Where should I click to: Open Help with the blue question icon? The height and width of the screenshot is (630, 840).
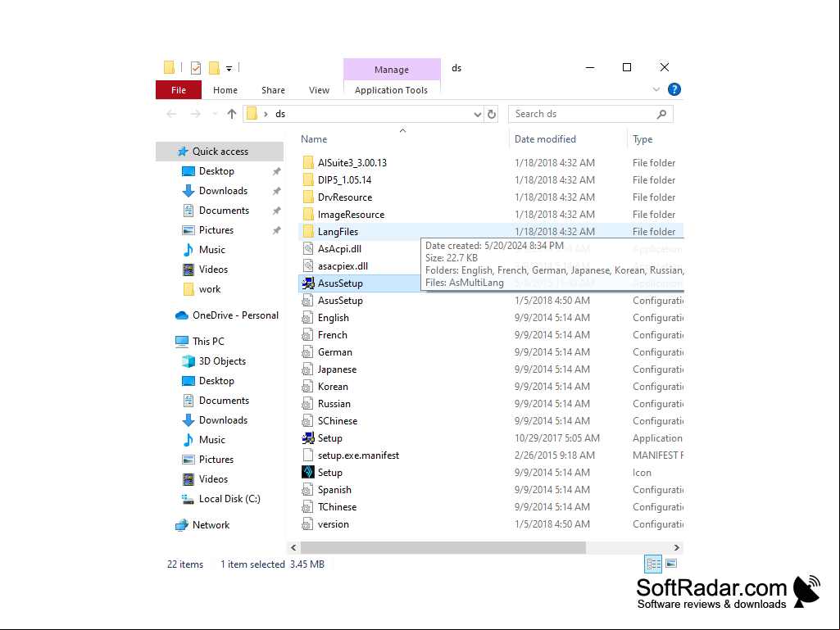click(x=674, y=89)
